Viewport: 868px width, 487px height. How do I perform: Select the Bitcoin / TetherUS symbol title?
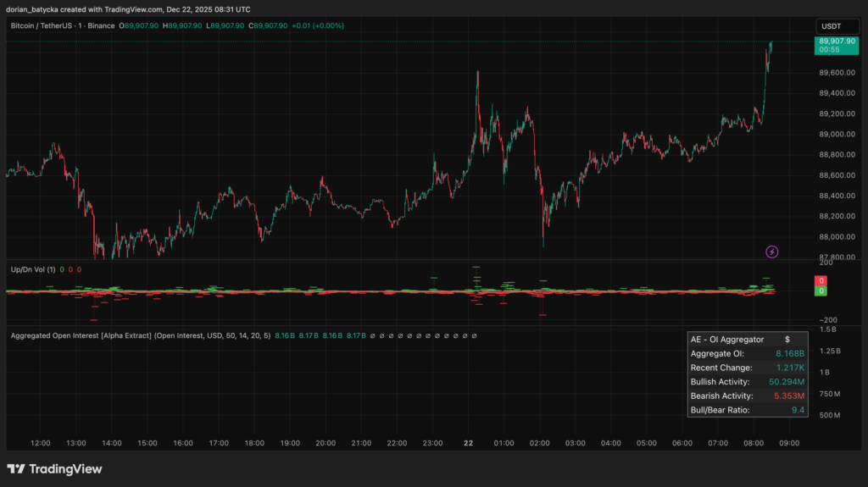[x=47, y=26]
